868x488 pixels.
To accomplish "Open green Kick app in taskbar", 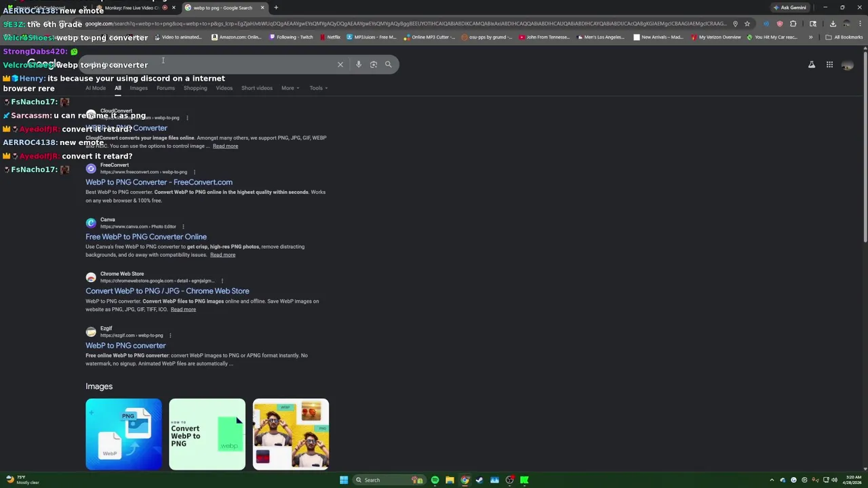I will pyautogui.click(x=524, y=480).
